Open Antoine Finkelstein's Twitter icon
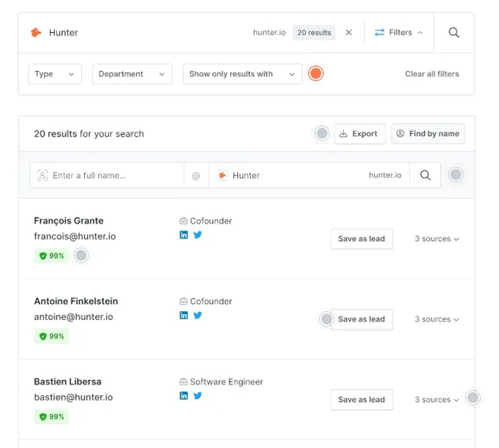Image resolution: width=499 pixels, height=448 pixels. tap(198, 315)
